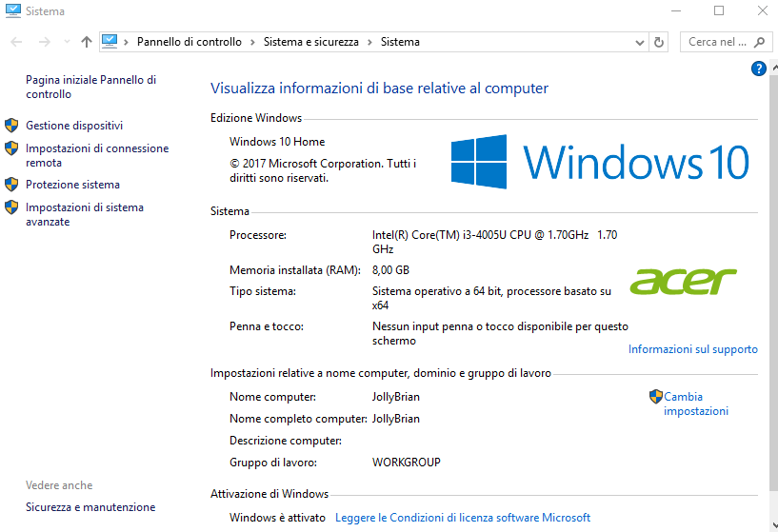The image size is (778, 532).
Task: Go up one level with up arrow
Action: point(87,42)
